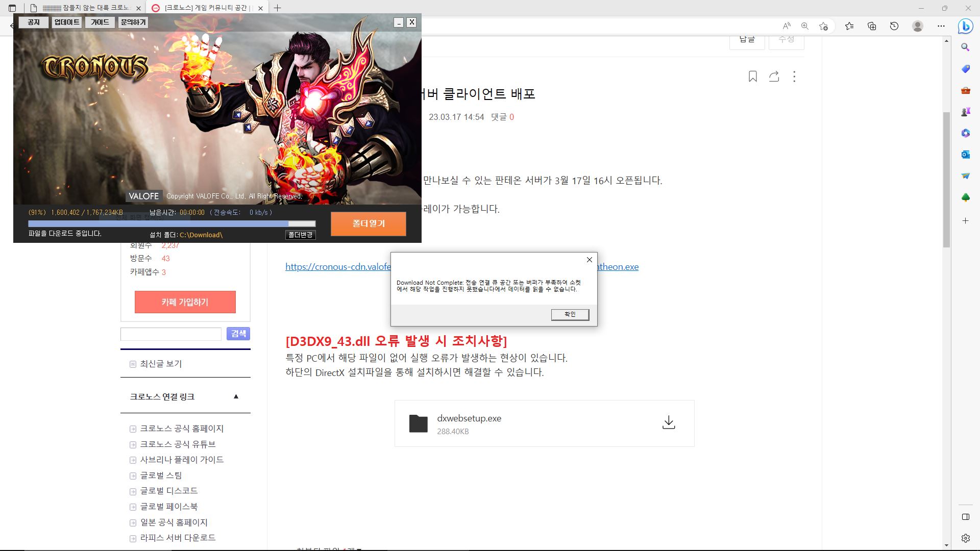Click the 카페 가입하기 button
The image size is (980, 551).
[185, 302]
